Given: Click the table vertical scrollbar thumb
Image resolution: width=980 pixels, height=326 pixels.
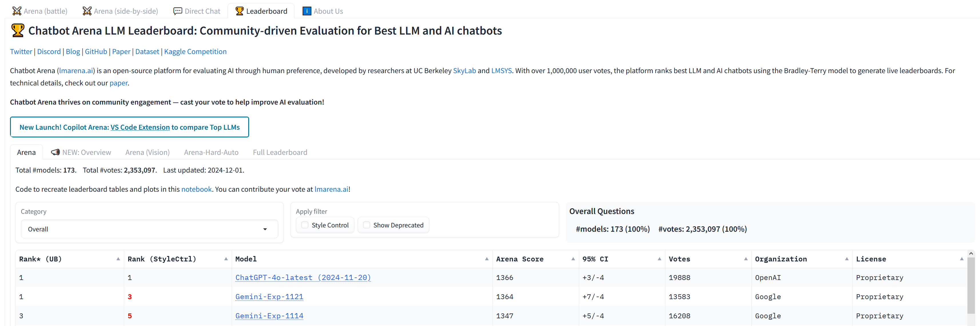Looking at the screenshot, I should pyautogui.click(x=971, y=286).
